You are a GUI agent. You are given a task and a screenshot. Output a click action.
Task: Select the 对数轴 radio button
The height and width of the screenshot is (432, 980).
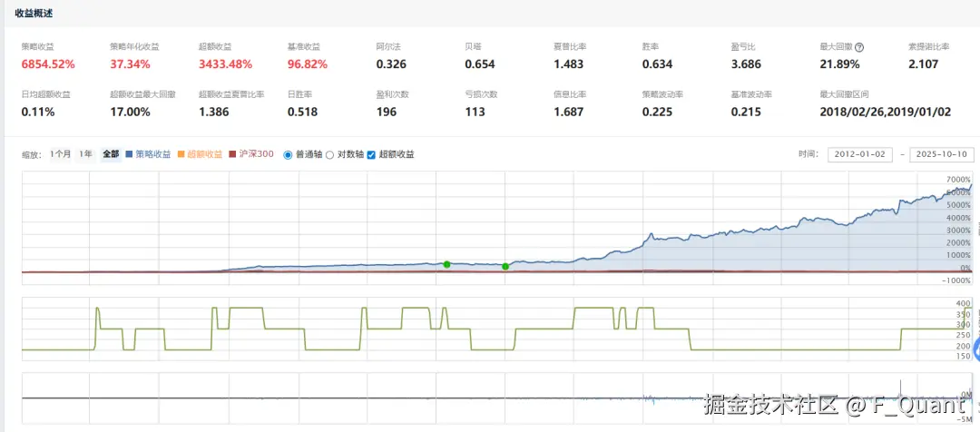click(330, 154)
